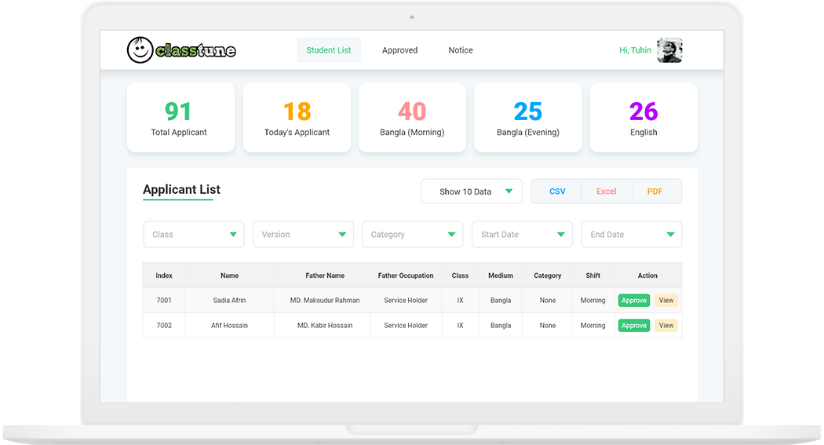Image resolution: width=824 pixels, height=445 pixels.
Task: Open the Approved tab
Action: pyautogui.click(x=400, y=50)
